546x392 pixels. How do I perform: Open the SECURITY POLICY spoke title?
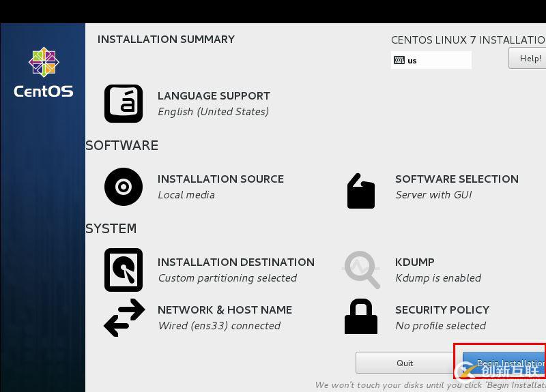442,310
